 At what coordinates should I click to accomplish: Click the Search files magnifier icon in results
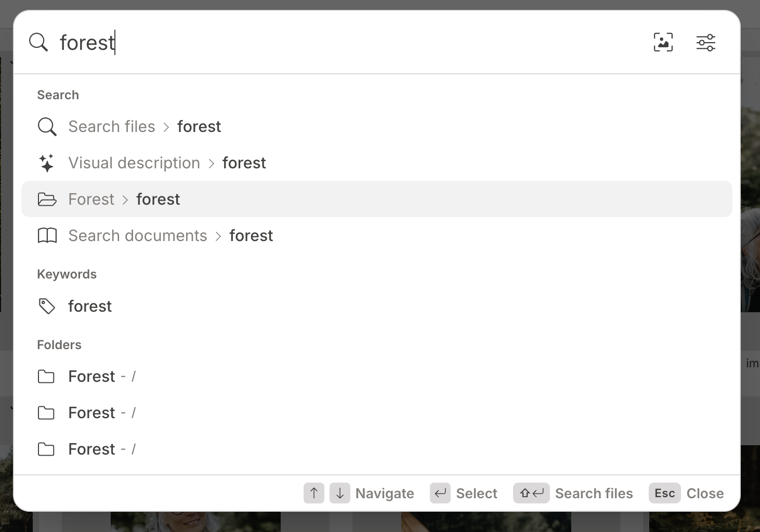pyautogui.click(x=47, y=127)
